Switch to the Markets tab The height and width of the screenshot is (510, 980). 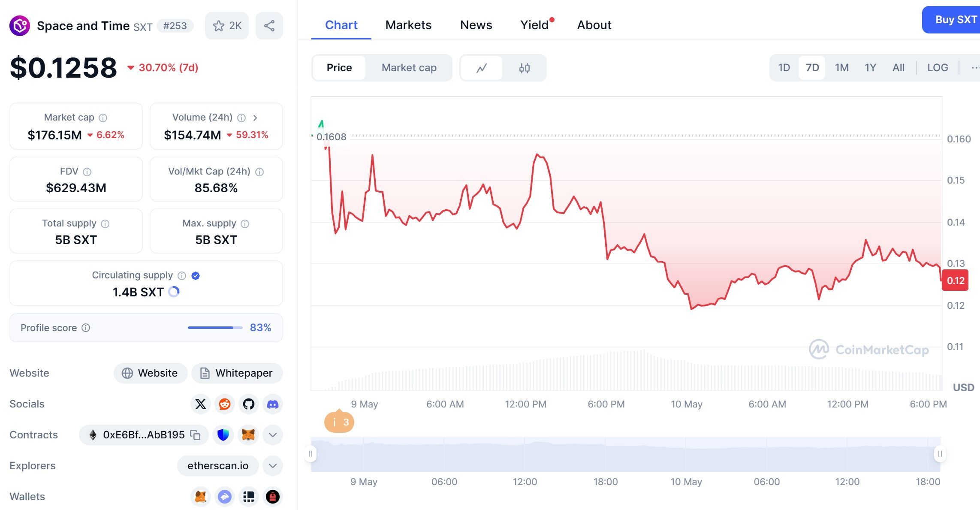point(408,25)
